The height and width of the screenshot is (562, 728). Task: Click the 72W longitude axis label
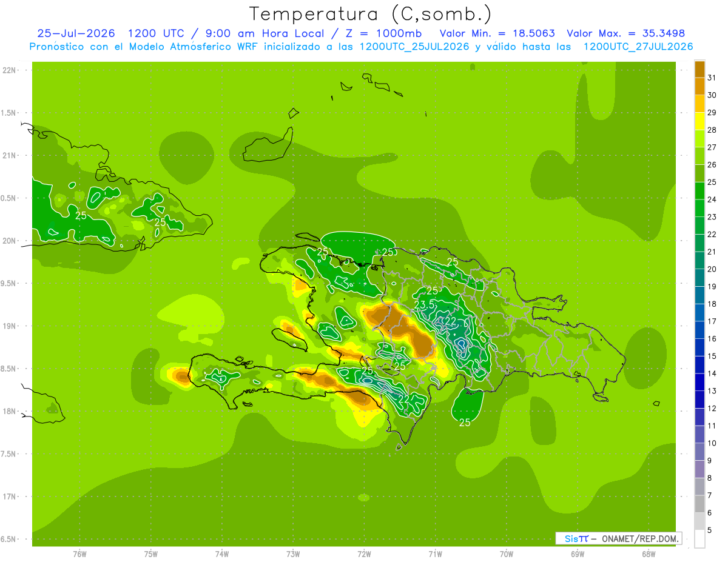coord(365,554)
